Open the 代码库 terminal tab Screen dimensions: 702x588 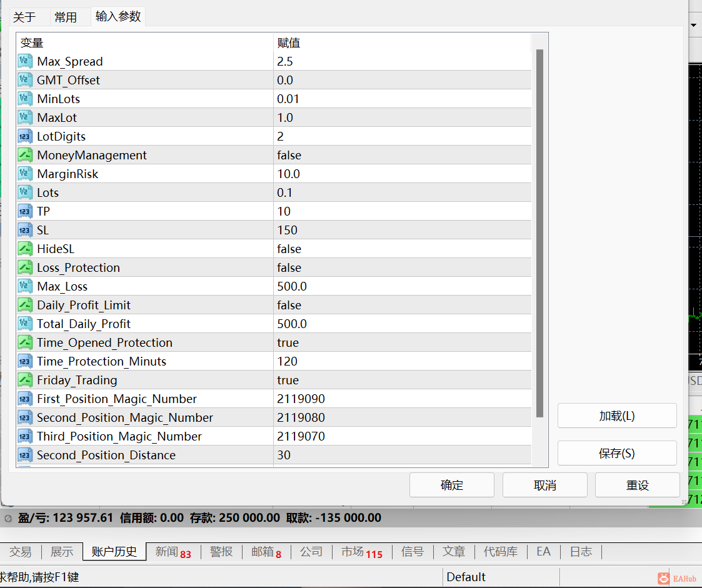[501, 552]
